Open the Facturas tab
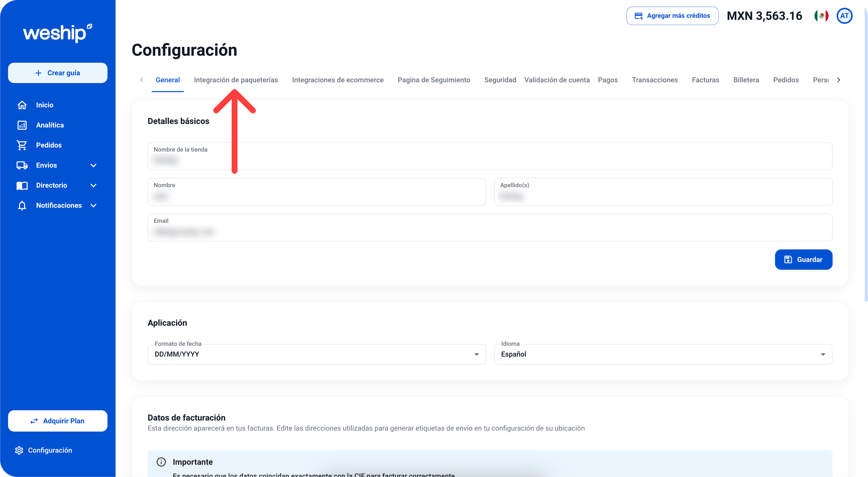The height and width of the screenshot is (477, 868). click(705, 80)
